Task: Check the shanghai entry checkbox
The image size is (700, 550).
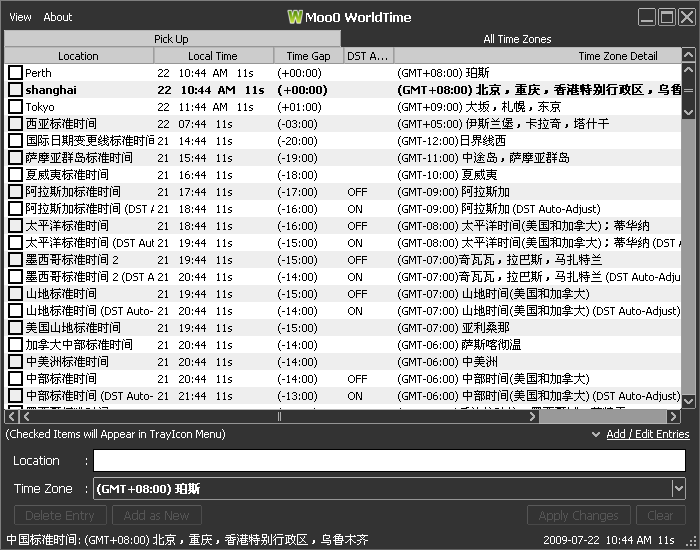Action: point(15,90)
